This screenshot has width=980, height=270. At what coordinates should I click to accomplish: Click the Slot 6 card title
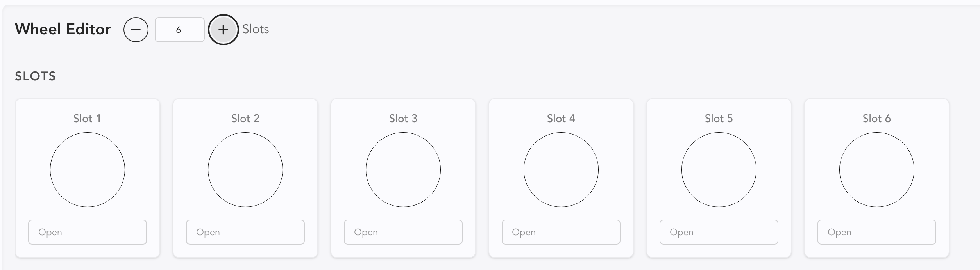[877, 119]
